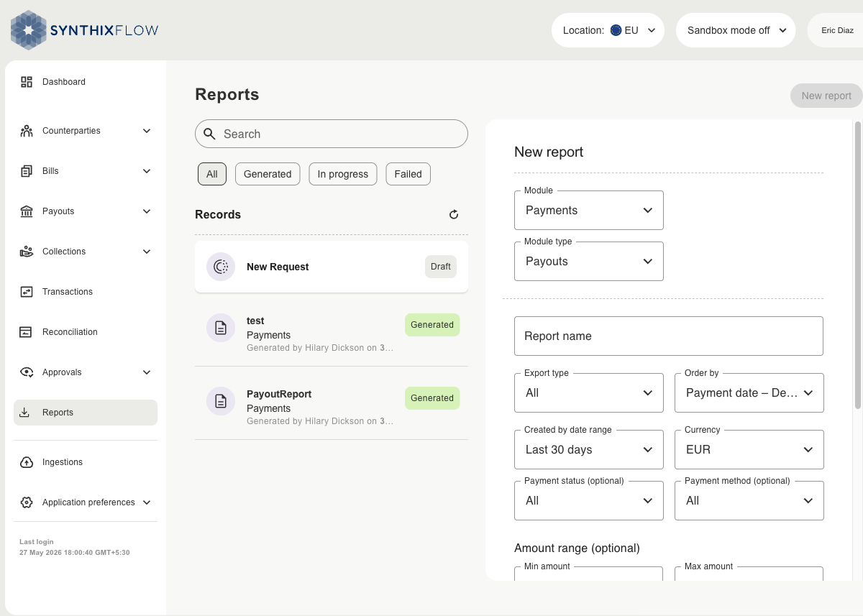
Task: Click the Counterparties people icon
Action: 27,131
